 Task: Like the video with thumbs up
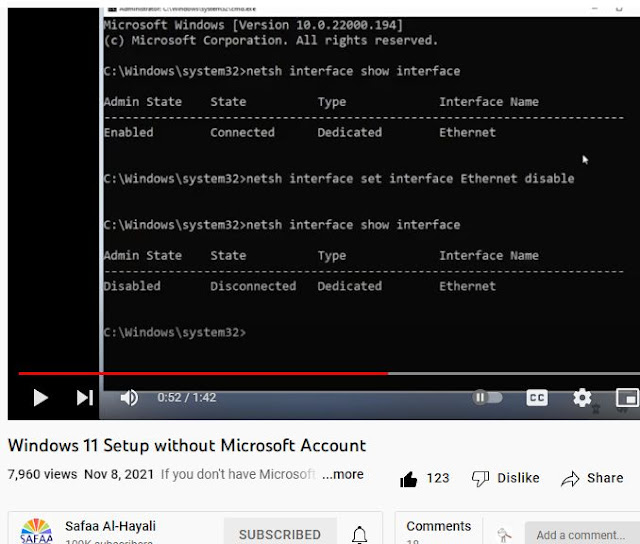pos(409,479)
